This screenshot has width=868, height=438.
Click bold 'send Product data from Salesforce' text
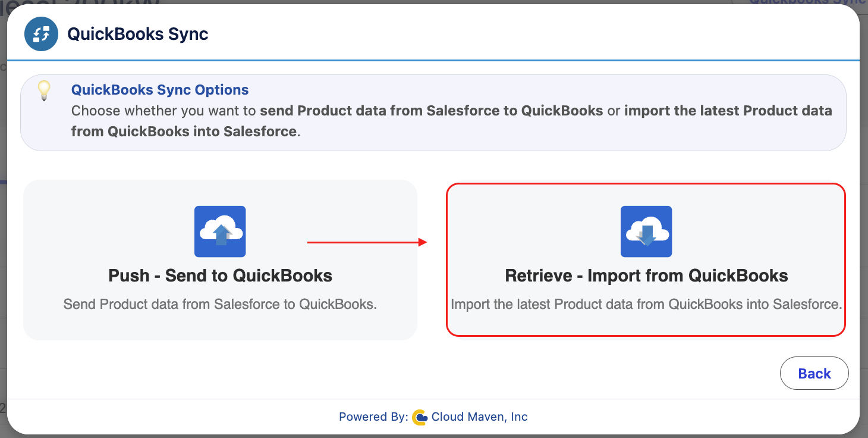click(x=432, y=111)
